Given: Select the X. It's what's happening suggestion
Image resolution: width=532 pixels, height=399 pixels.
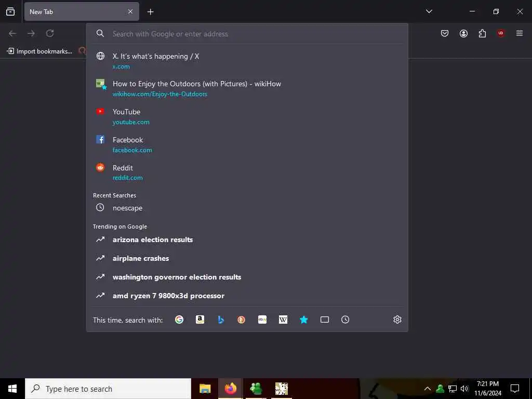Looking at the screenshot, I should [x=248, y=61].
